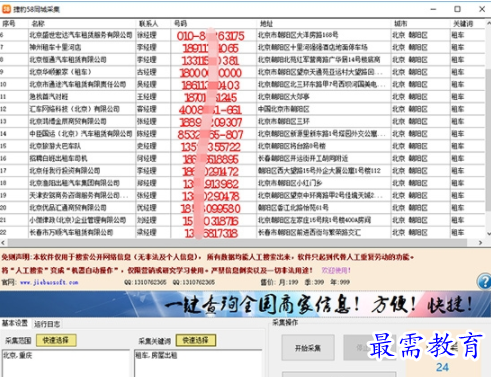491x377 pixels.
Task: Click address 朝阳区西大望路15号外企大厦公寓
Action: [319, 171]
